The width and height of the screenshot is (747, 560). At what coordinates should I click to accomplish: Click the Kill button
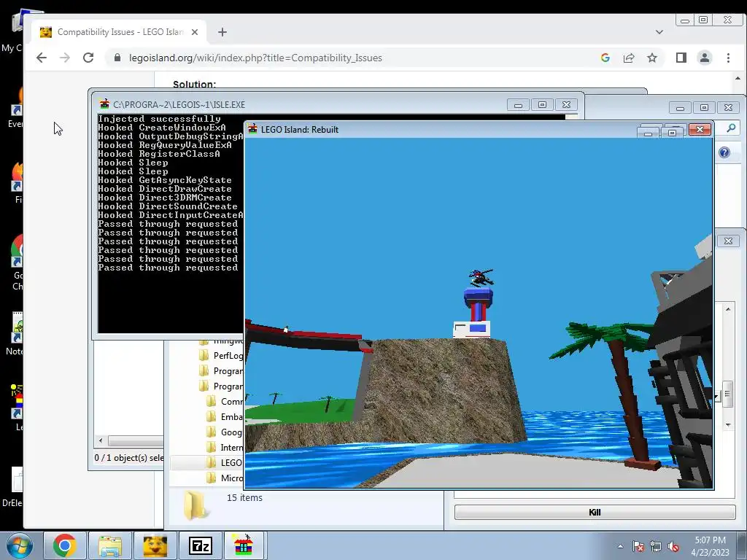595,513
